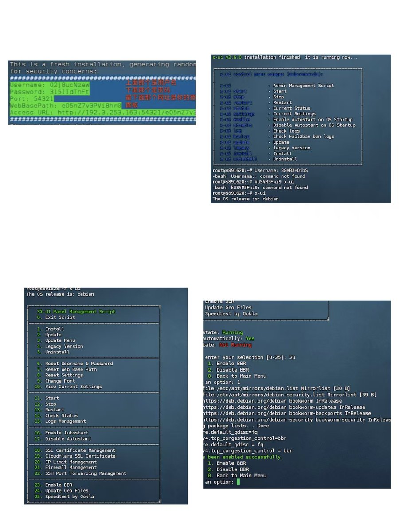399x532 pixels.
Task: Select menu entry '5. Uninstall'
Action: point(53,352)
